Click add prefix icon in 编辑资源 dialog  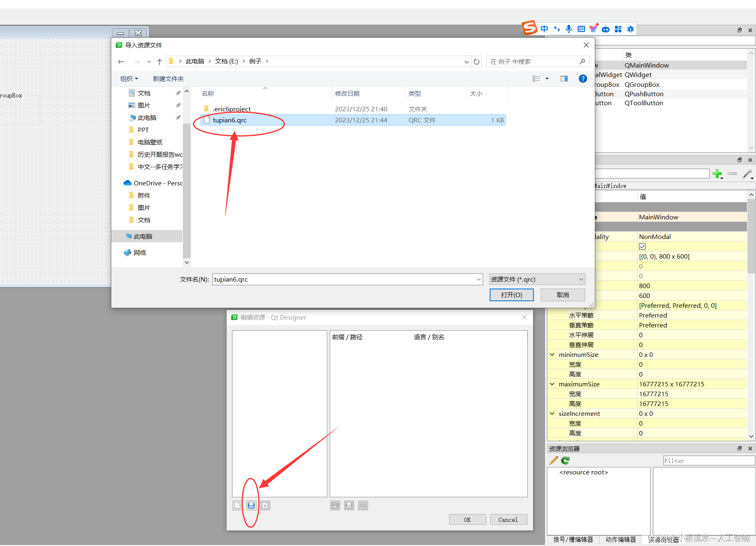pyautogui.click(x=335, y=505)
